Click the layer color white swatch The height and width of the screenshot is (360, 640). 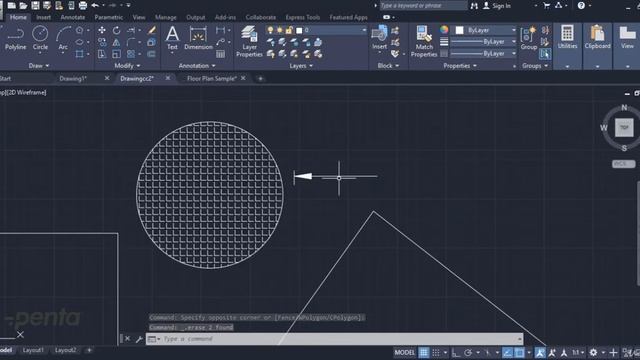point(299,31)
